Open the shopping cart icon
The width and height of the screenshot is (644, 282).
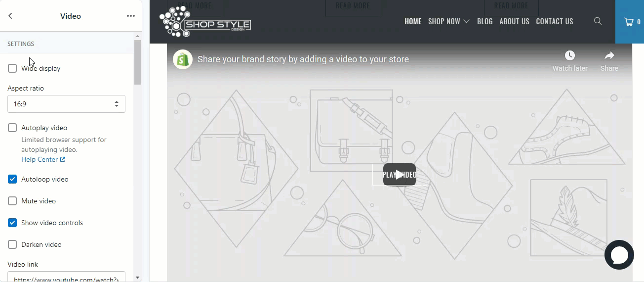click(x=629, y=22)
